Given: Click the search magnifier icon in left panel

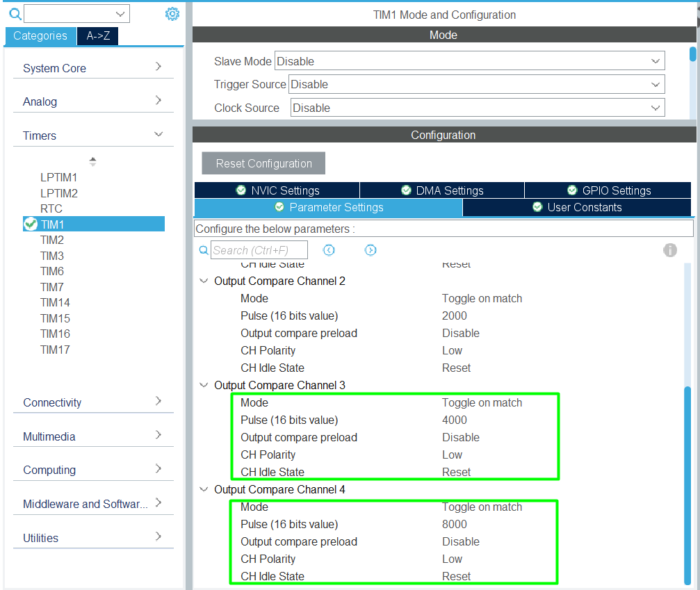Looking at the screenshot, I should click(15, 14).
